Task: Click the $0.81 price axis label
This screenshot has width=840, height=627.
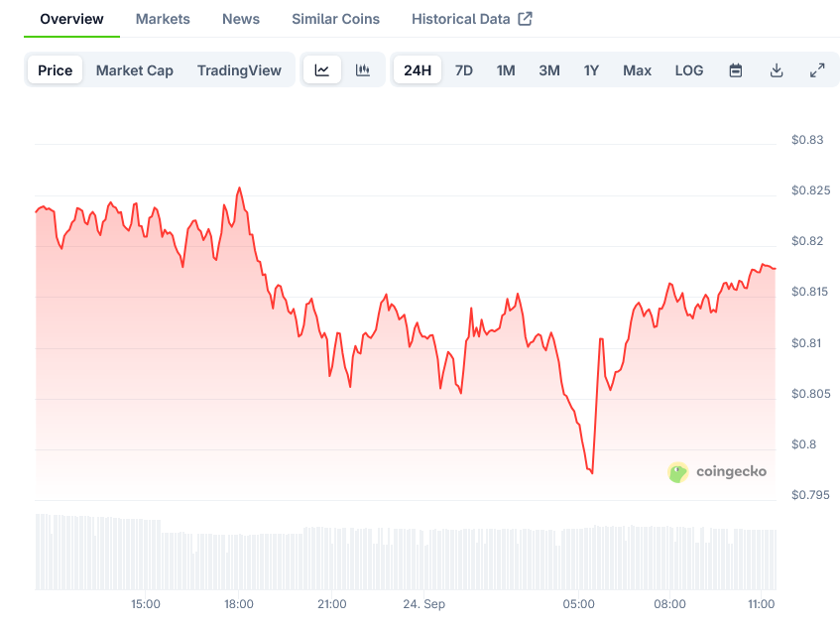Action: 806,343
